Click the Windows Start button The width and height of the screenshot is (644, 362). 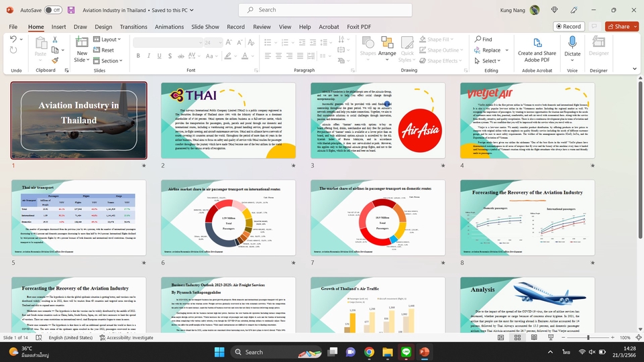pyautogui.click(x=219, y=352)
